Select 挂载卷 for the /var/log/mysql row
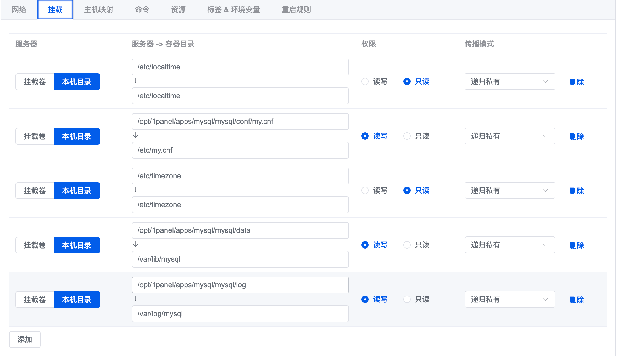The height and width of the screenshot is (364, 618). point(35,300)
